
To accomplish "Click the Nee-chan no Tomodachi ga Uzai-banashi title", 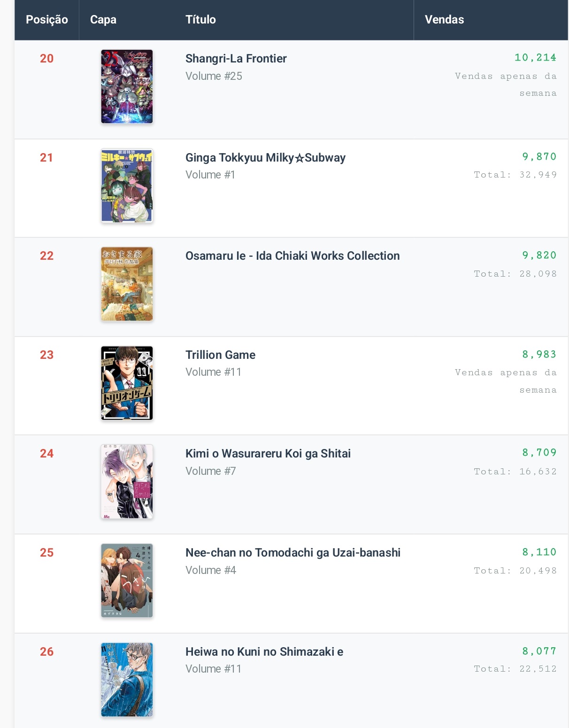I will point(293,553).
